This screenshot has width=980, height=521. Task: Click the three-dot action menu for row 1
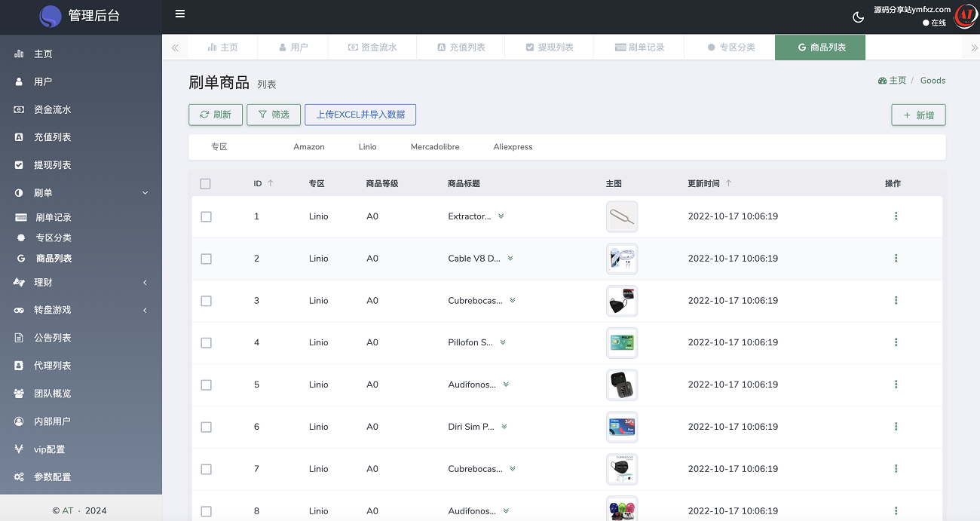896,216
